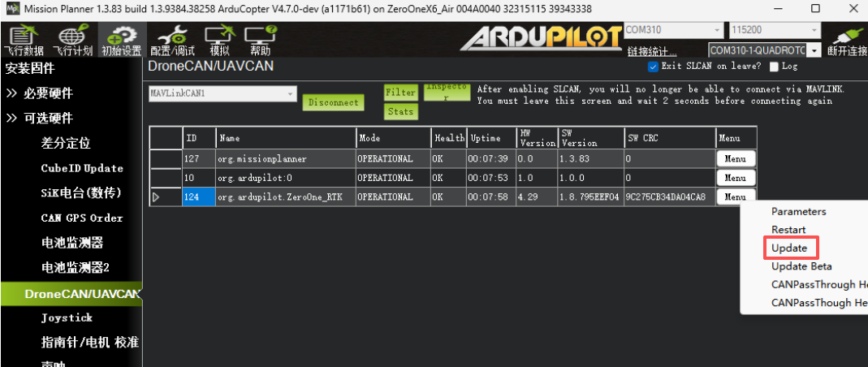Open the 模拟 simulation icon
Viewport: 868px width, 367px height.
[220, 41]
